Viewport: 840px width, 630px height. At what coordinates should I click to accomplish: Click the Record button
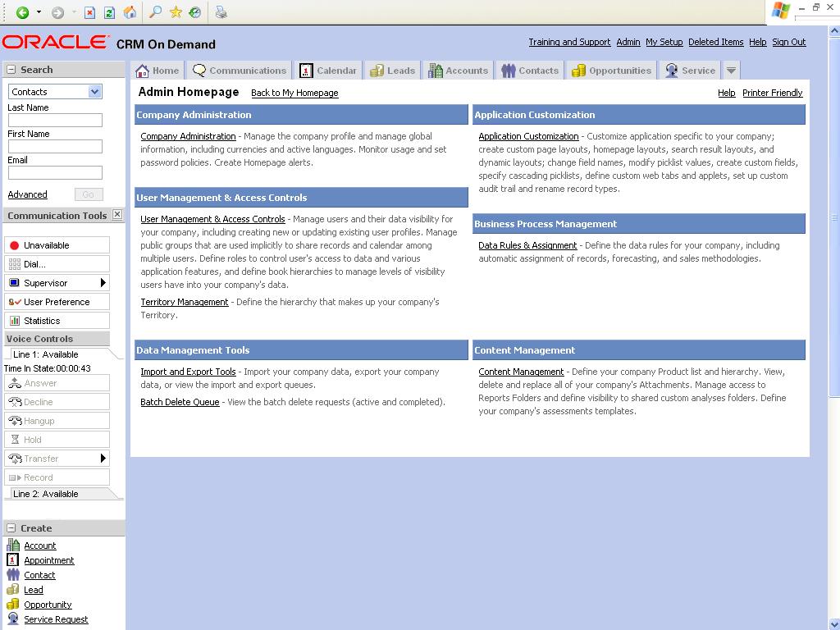coord(57,477)
